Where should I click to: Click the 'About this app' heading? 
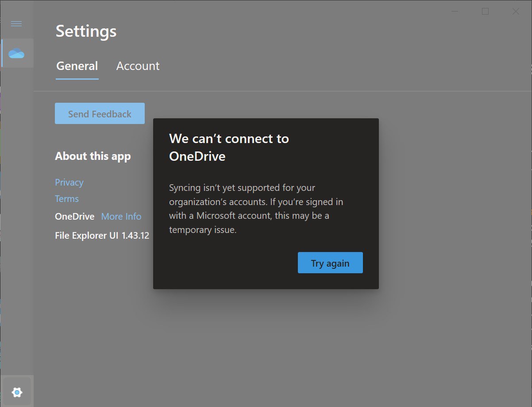coord(93,156)
